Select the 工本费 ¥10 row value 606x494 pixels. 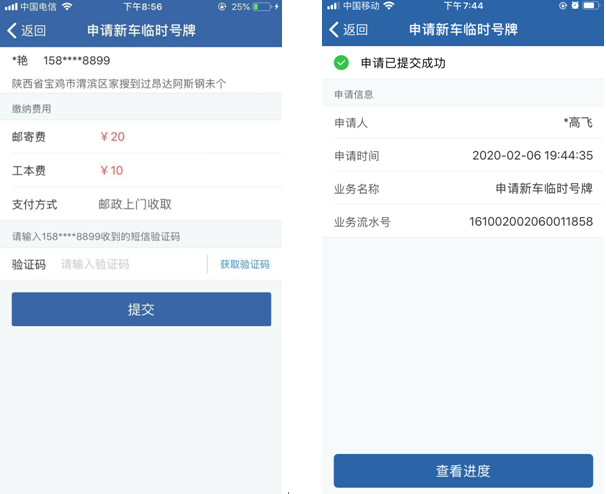[x=112, y=170]
